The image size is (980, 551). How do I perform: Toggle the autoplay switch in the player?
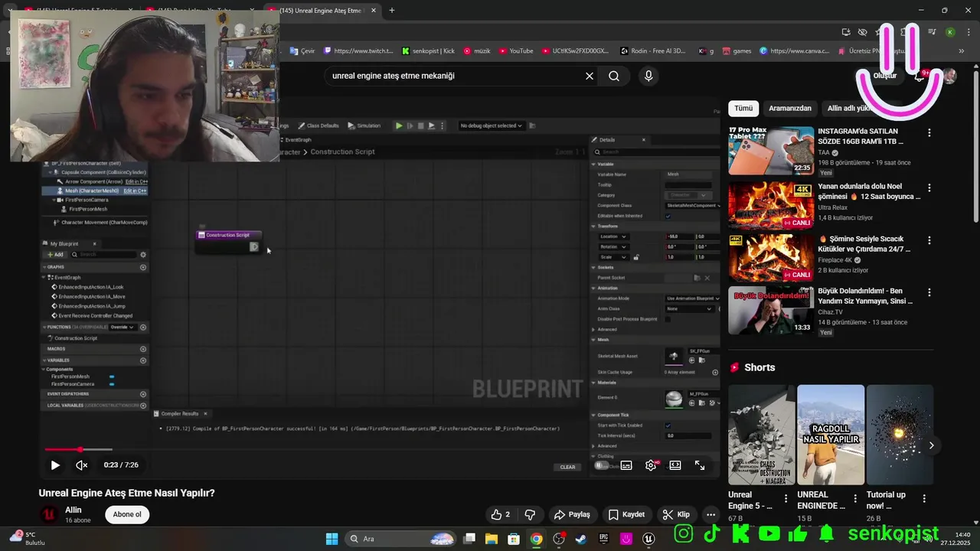pos(603,465)
